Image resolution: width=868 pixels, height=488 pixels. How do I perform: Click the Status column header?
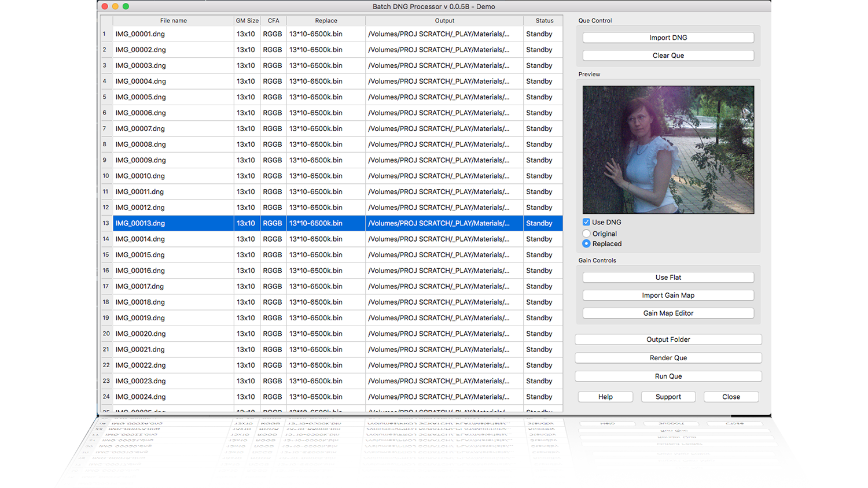[x=544, y=21]
